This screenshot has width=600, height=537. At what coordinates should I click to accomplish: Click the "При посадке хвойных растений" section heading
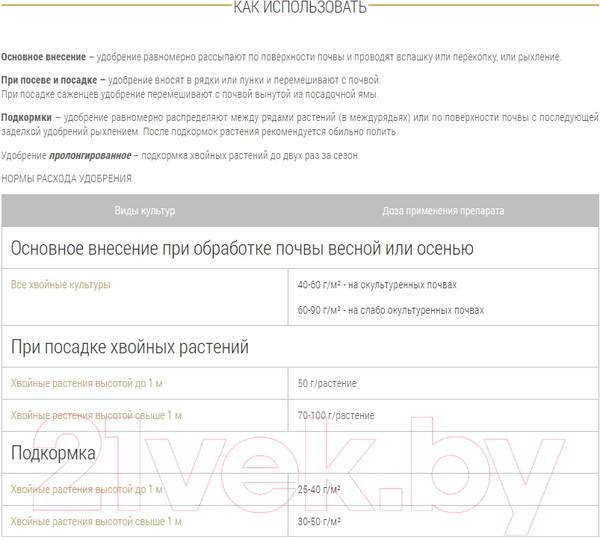[x=130, y=347]
